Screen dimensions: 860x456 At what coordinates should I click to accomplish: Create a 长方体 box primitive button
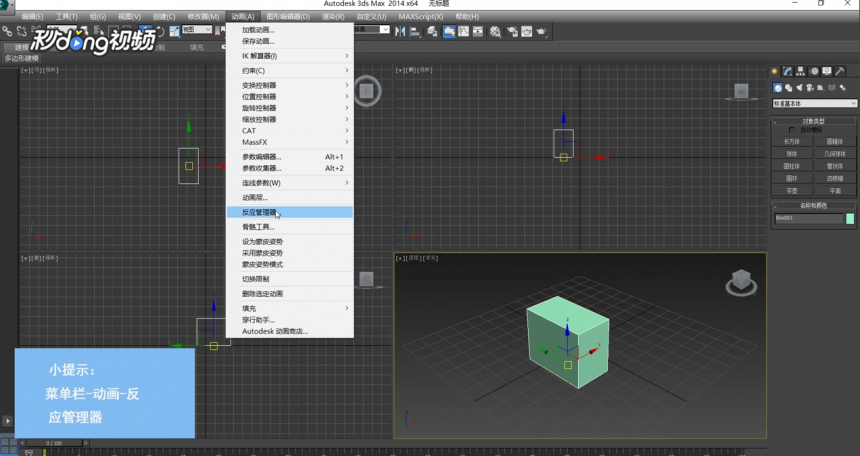coord(792,142)
